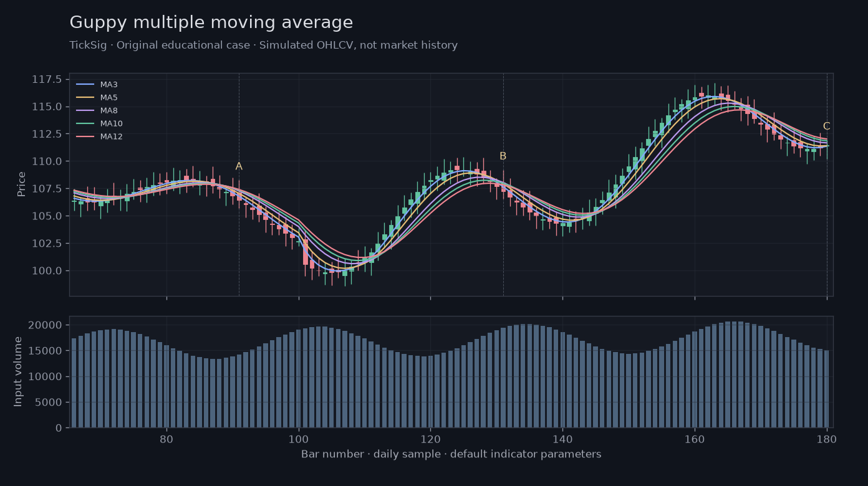This screenshot has height=486, width=868.
Task: Click the 10000 volume tick label
Action: click(47, 377)
